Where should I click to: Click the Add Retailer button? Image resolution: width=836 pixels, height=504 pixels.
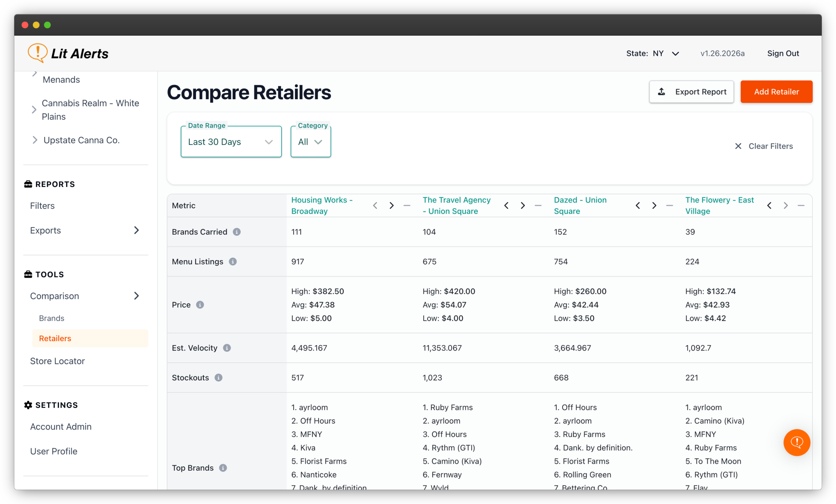(x=776, y=92)
